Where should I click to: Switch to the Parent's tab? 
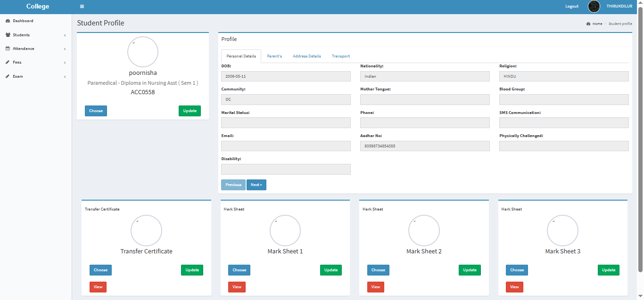[x=274, y=56]
